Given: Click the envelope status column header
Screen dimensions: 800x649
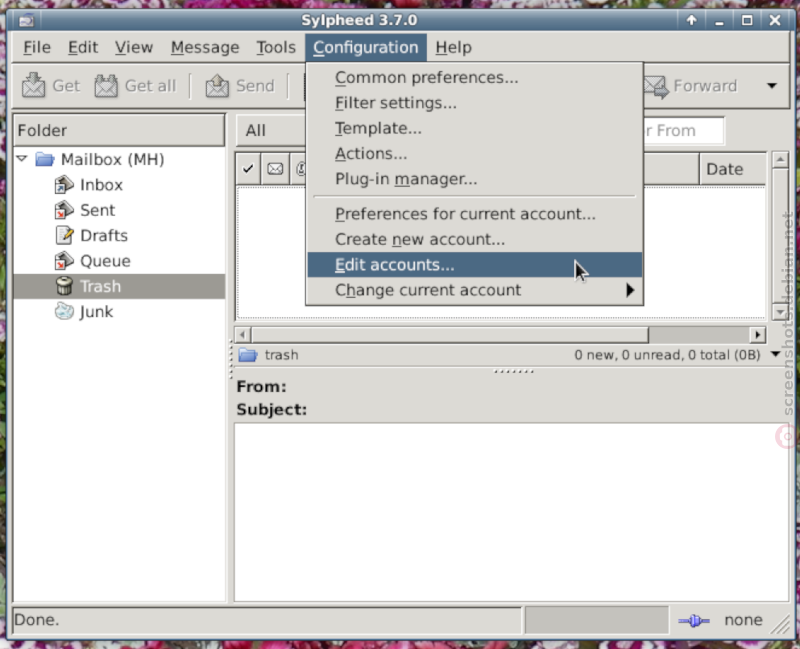Looking at the screenshot, I should click(x=275, y=169).
